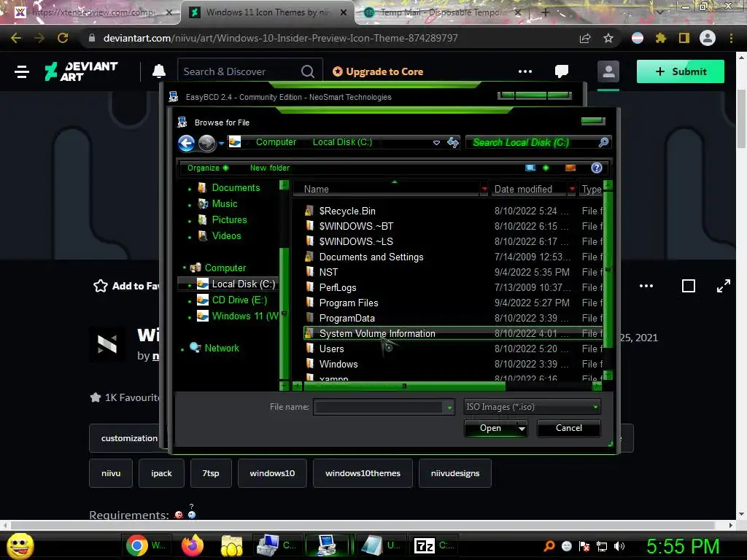Reload the browser page

[x=63, y=38]
